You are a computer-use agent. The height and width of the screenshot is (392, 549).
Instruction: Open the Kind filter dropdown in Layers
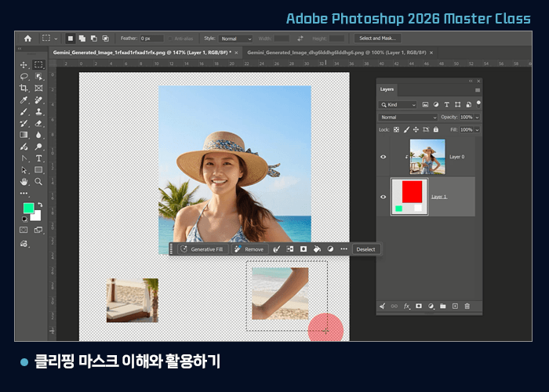point(398,104)
